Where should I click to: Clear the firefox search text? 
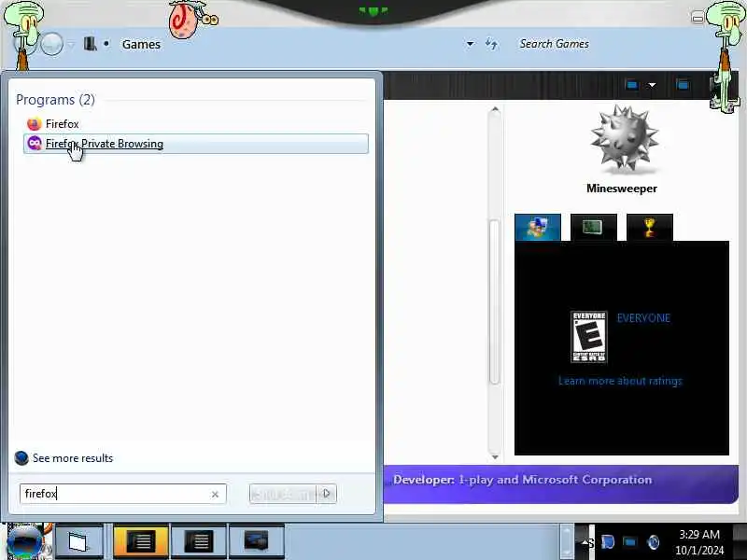tap(215, 495)
